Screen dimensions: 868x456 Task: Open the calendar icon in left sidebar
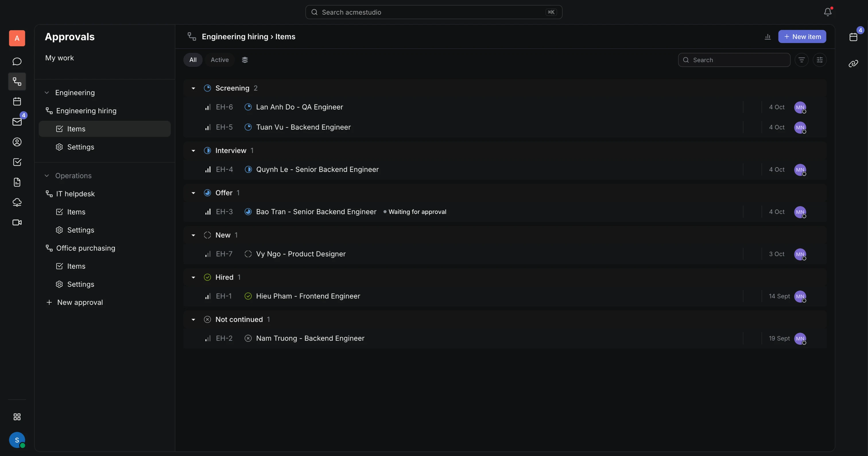click(17, 101)
